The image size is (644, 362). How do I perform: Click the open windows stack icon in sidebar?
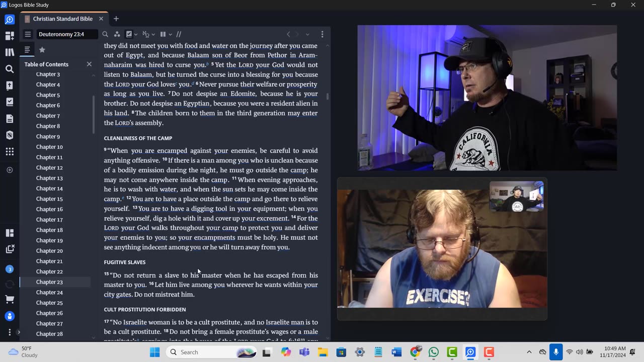10,249
